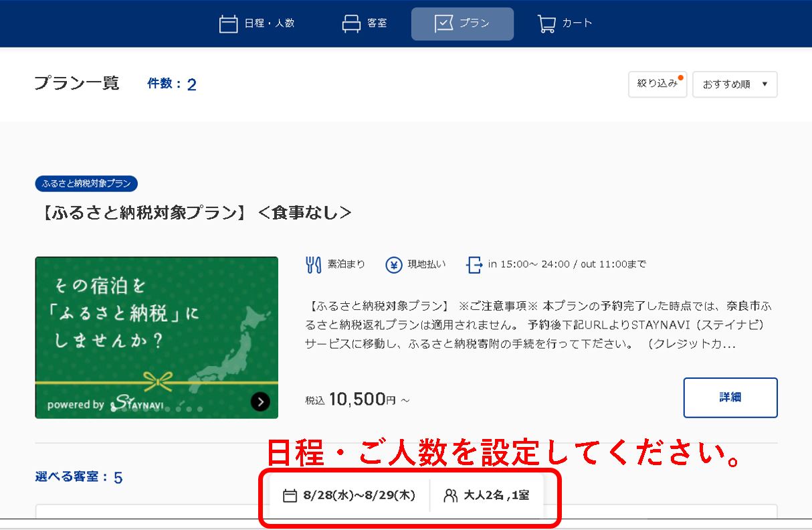Click the 詳細 button for the plan
Viewport: 812px width, 530px height.
pyautogui.click(x=730, y=397)
